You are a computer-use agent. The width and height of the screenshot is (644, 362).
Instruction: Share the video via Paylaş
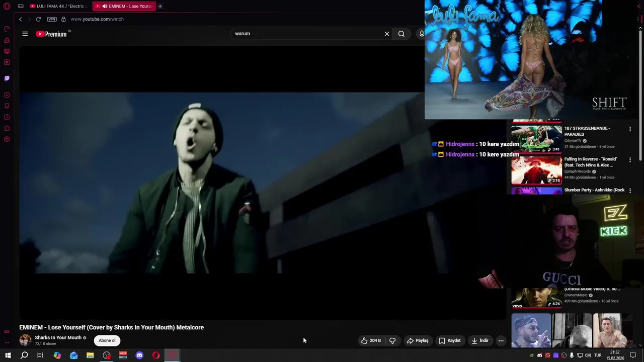418,340
